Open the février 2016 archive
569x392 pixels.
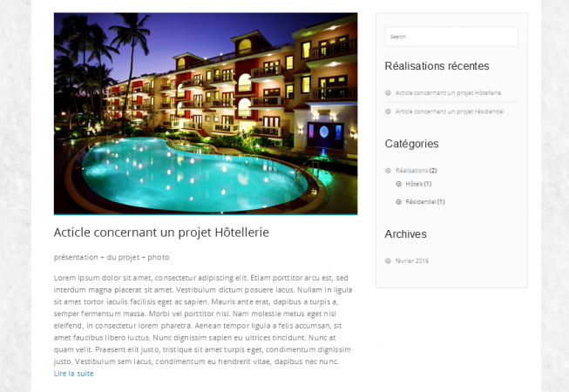[412, 260]
